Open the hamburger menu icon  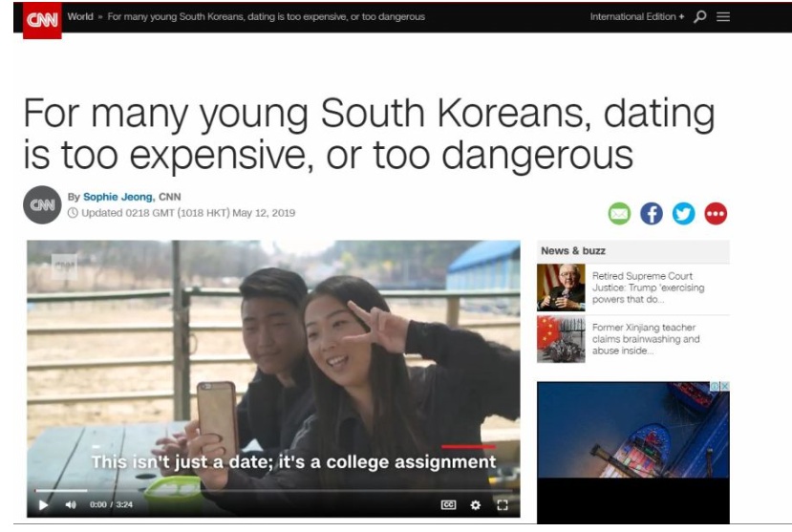[x=723, y=16]
